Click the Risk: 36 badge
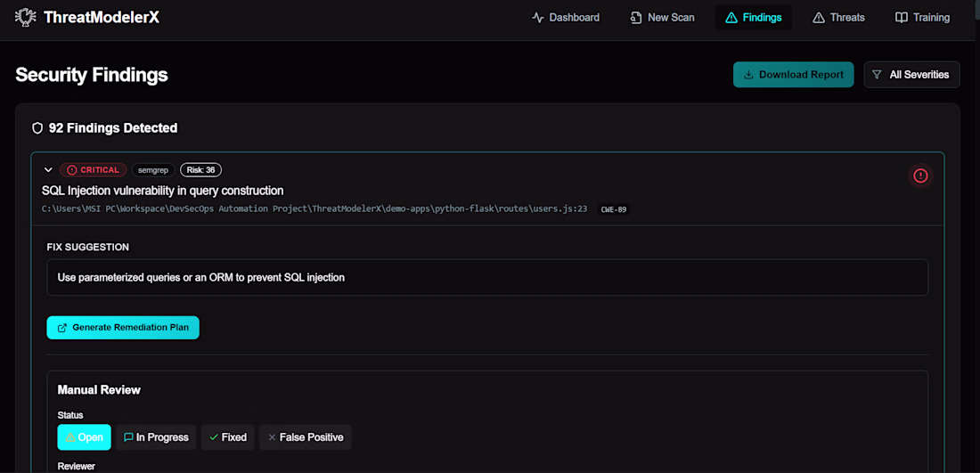Viewport: 980px width, 473px height. 200,170
